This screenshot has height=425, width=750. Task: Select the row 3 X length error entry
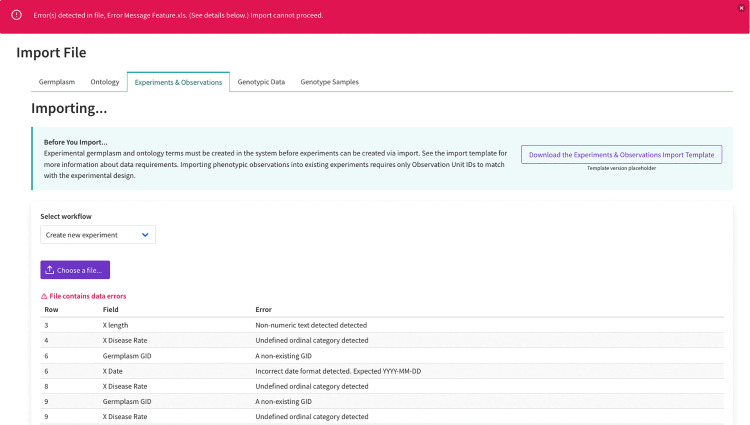click(x=382, y=325)
